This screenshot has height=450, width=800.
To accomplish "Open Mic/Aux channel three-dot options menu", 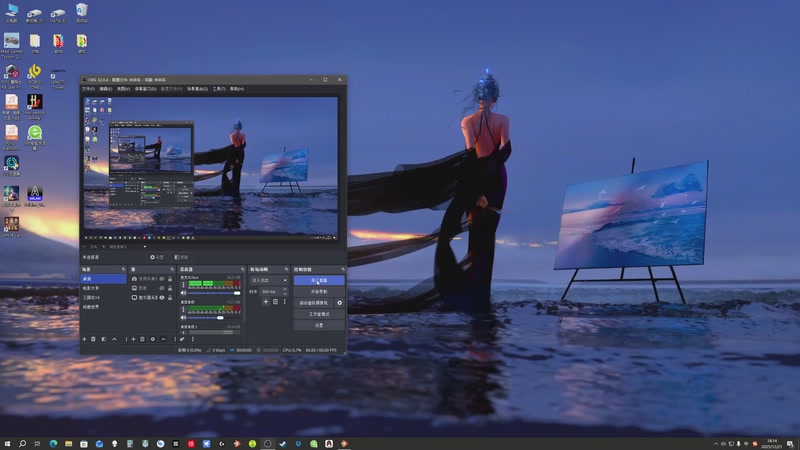I will (183, 284).
